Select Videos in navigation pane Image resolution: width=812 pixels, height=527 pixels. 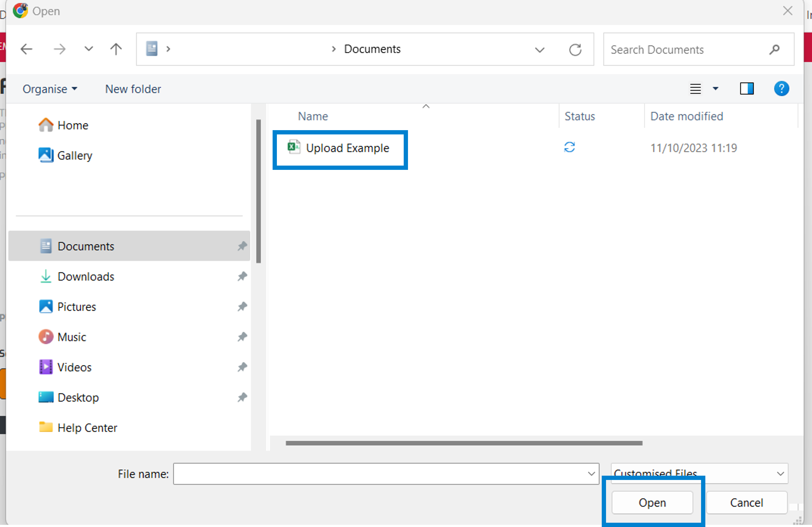point(129,367)
